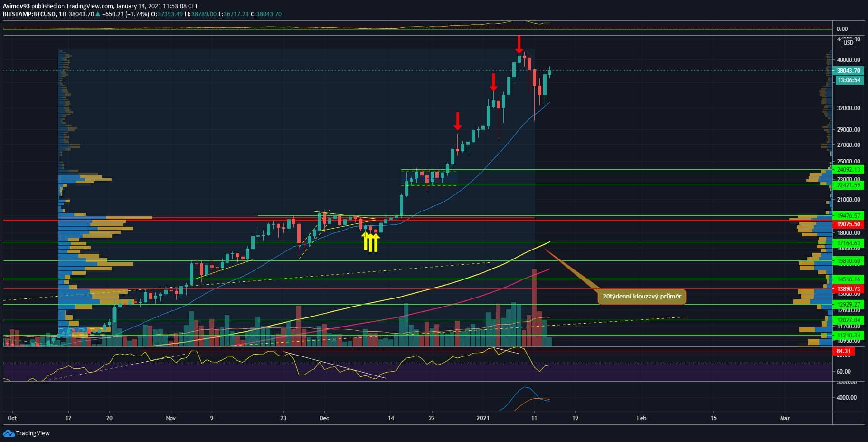Click the Dec label on time axis
Screen dimensions: 868x442
[x=324, y=418]
